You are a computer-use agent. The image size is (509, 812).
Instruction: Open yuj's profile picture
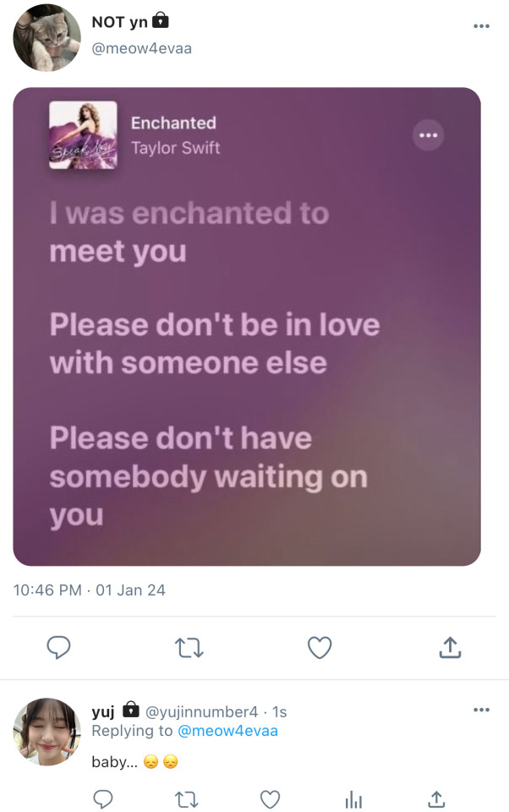[x=47, y=732]
